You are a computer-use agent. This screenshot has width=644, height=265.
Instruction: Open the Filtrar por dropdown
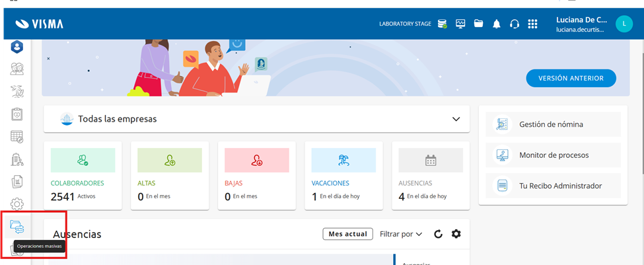[401, 234]
